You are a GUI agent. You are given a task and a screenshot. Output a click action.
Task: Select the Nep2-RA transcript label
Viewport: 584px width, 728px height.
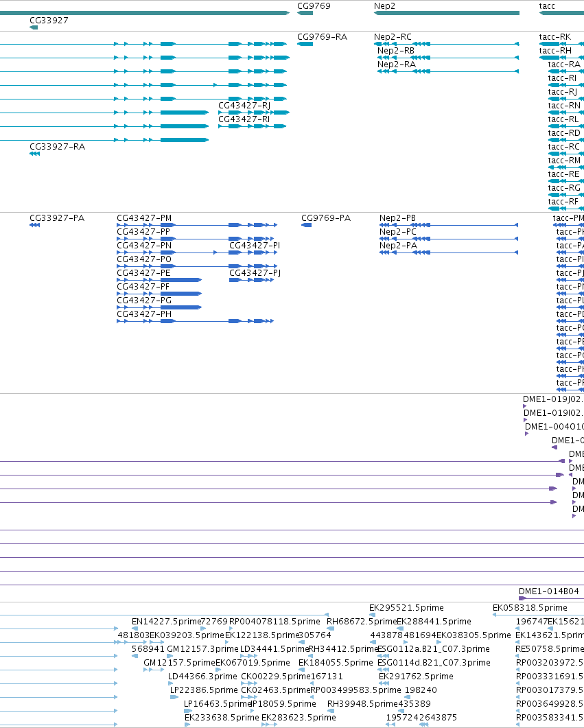(x=397, y=64)
